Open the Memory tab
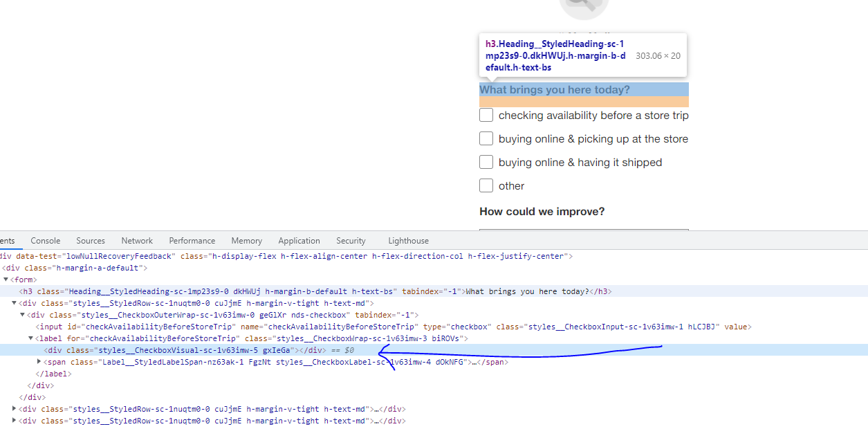 (247, 241)
